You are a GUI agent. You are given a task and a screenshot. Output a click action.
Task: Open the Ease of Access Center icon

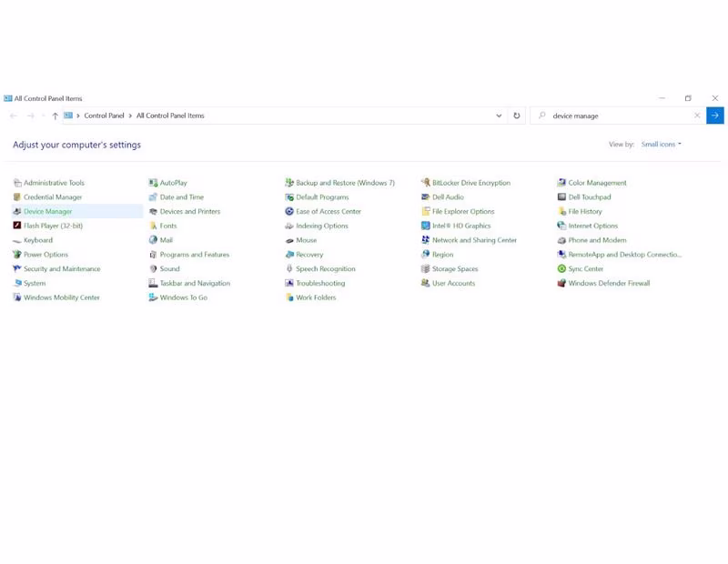pos(289,212)
